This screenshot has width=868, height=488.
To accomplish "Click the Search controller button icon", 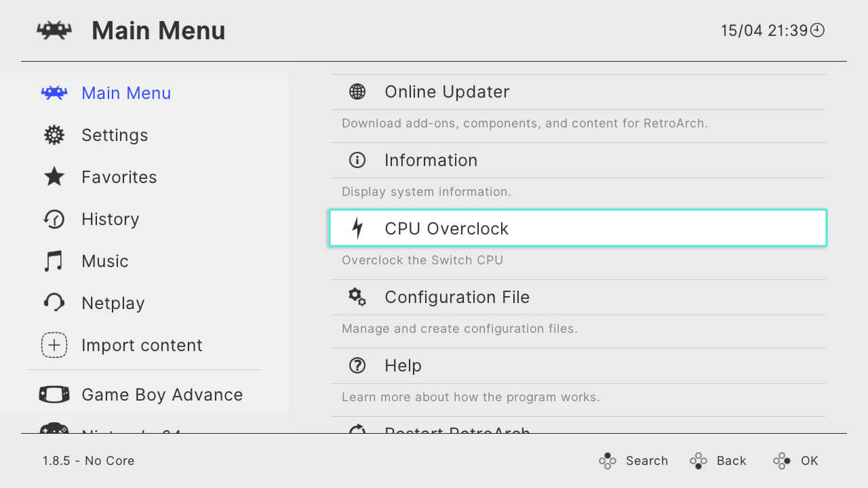I will click(x=608, y=461).
